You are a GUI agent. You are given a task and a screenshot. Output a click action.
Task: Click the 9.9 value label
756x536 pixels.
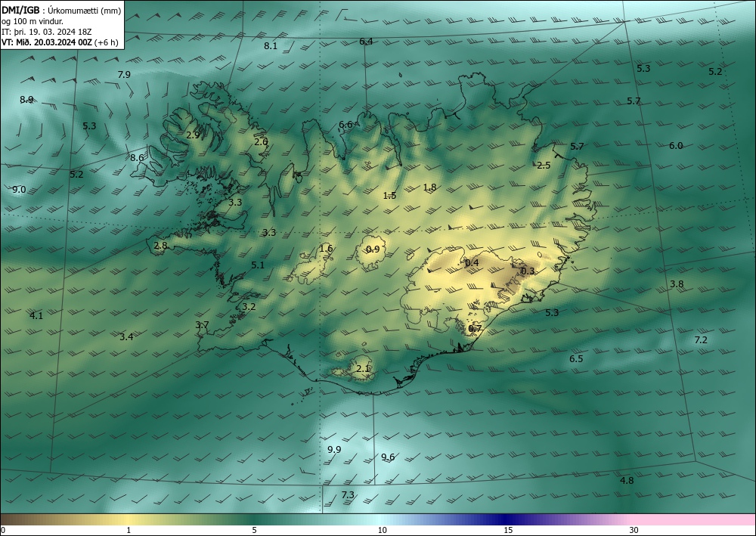coord(334,449)
